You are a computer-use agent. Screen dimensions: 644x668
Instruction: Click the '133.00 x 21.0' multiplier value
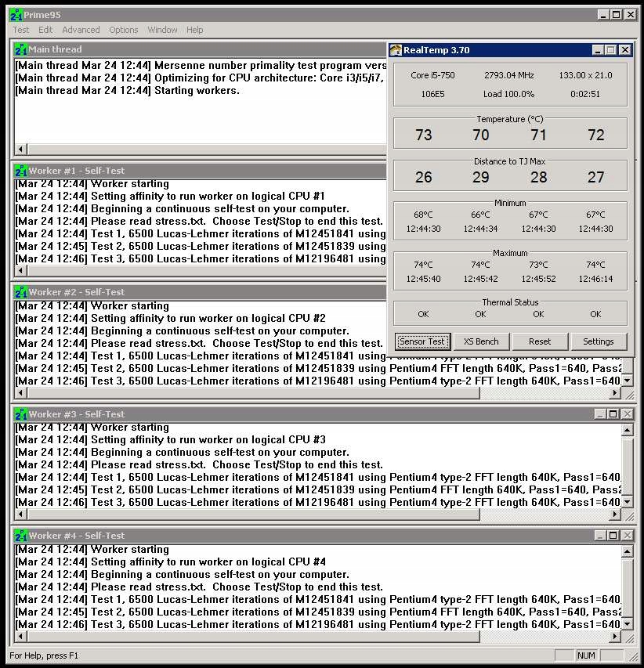pyautogui.click(x=585, y=75)
